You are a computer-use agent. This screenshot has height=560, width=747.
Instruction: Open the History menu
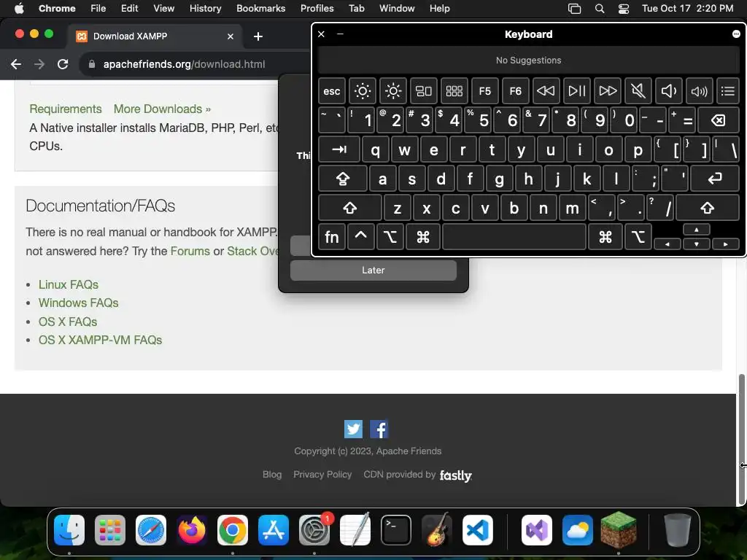coord(205,8)
